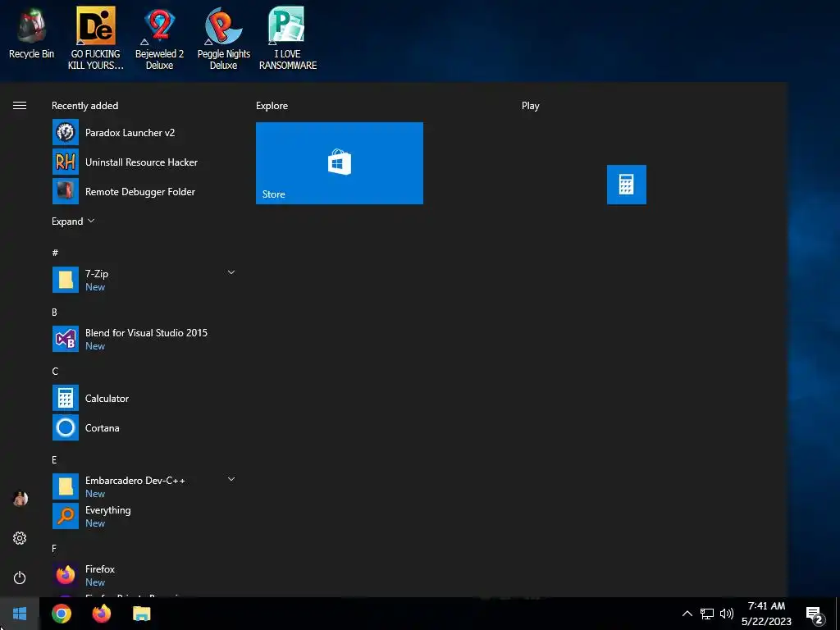Viewport: 840px width, 630px height.
Task: Open the Embarcadero Dev-C++ folder entry
Action: click(144, 486)
